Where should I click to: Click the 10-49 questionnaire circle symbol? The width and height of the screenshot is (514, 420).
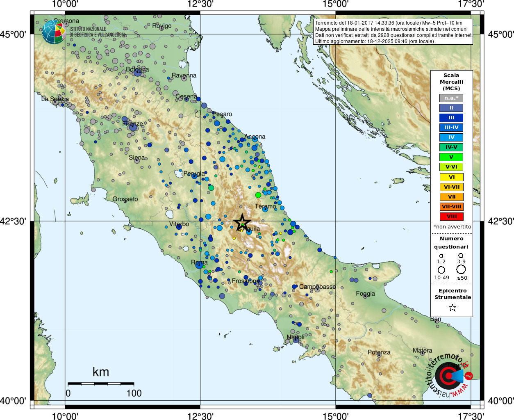coord(441,270)
